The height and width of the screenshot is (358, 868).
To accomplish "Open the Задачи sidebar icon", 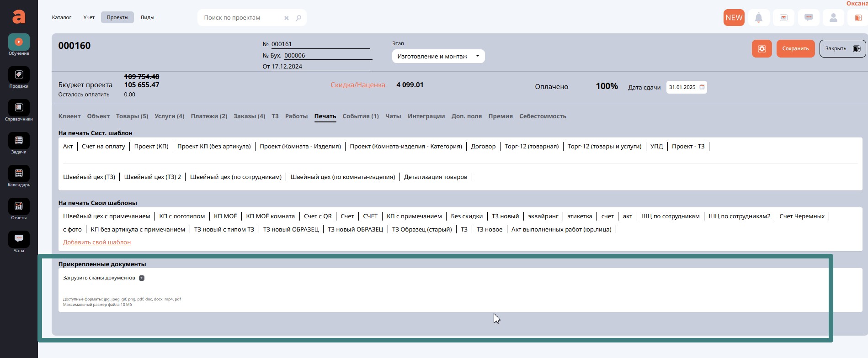I will click(x=19, y=141).
